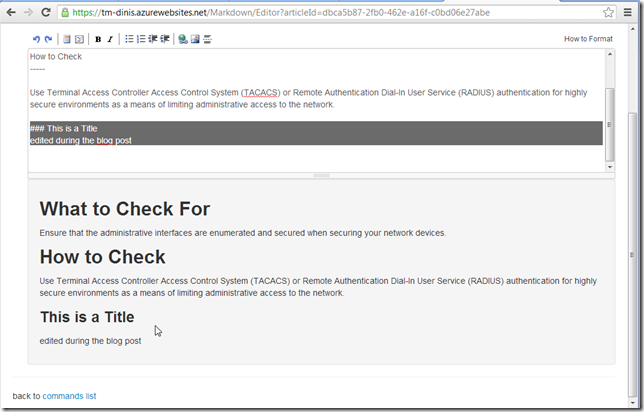The image size is (644, 412).
Task: Increase the indent of the selection
Action: (165, 39)
